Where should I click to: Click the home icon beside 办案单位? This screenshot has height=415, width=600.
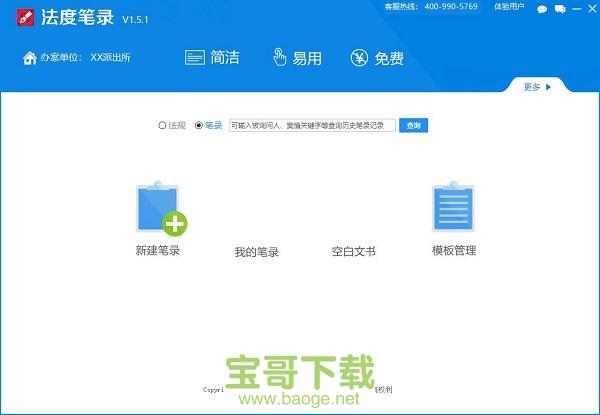point(29,58)
